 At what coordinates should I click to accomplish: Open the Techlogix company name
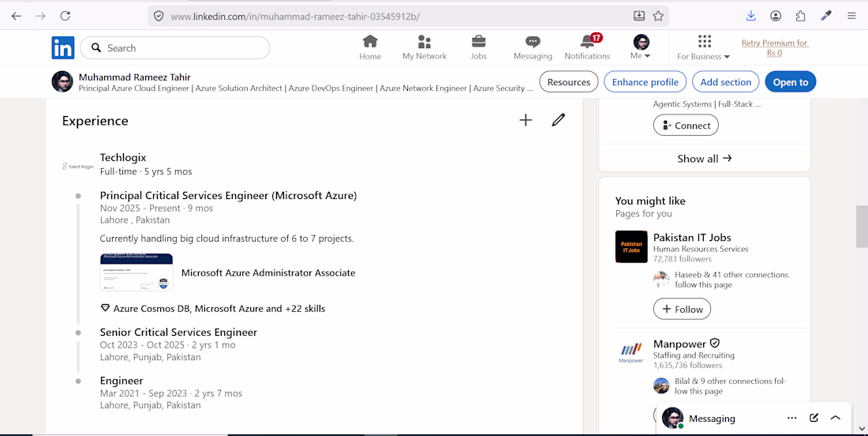pyautogui.click(x=123, y=157)
